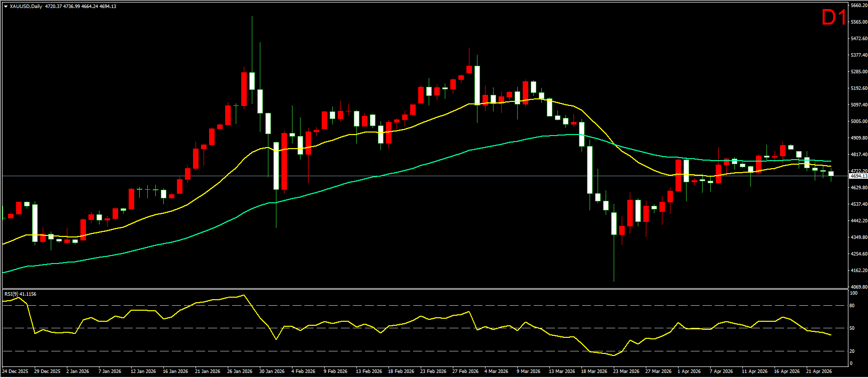This screenshot has height=378, width=868.
Task: Select right end of green moving average line
Action: click(830, 161)
